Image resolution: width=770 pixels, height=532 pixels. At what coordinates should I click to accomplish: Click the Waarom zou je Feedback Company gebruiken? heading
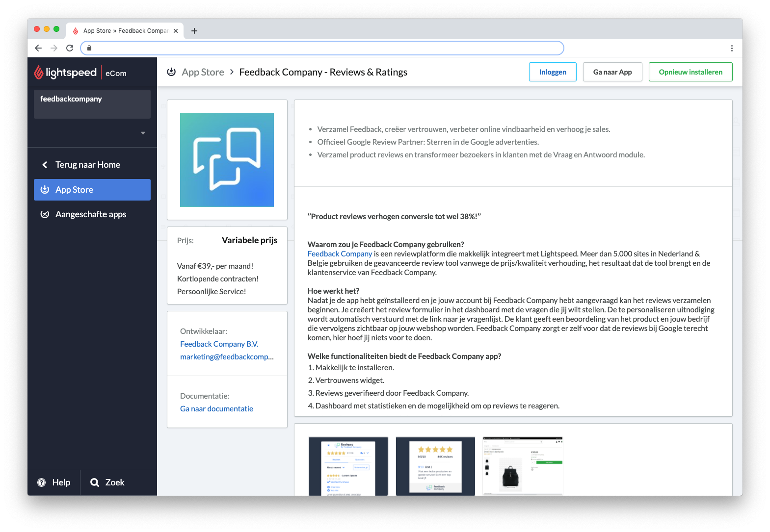coord(386,245)
